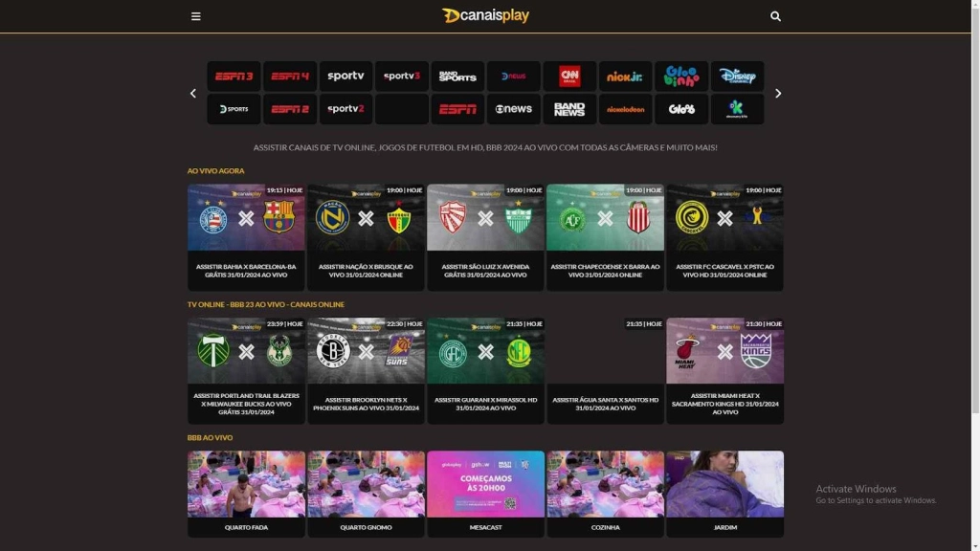This screenshot has width=980, height=551.
Task: Select the Band Sports channel
Action: [x=457, y=77]
